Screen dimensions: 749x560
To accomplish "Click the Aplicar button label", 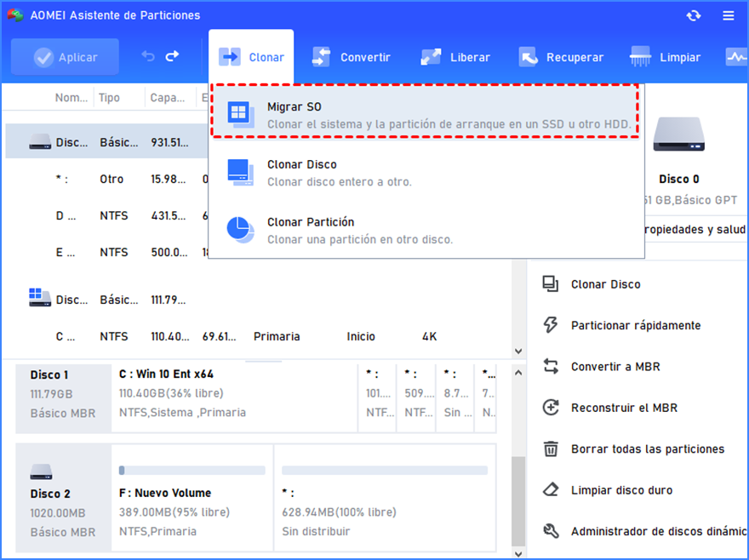I will click(77, 57).
